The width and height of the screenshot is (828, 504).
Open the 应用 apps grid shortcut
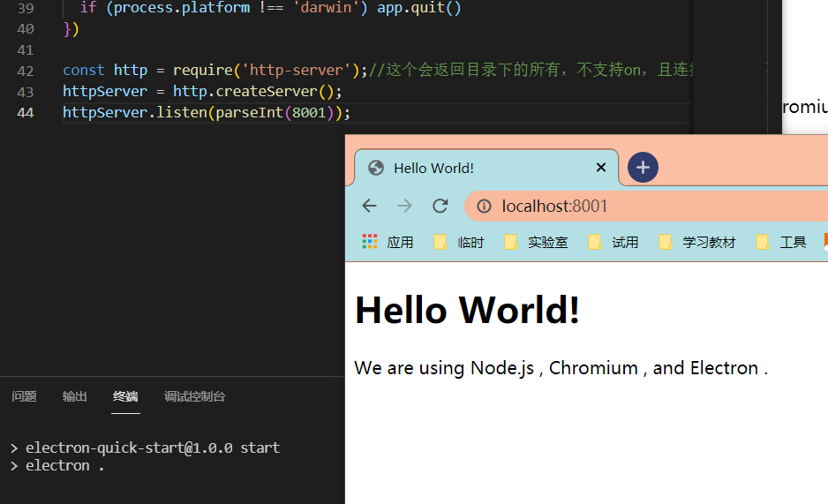(x=388, y=242)
